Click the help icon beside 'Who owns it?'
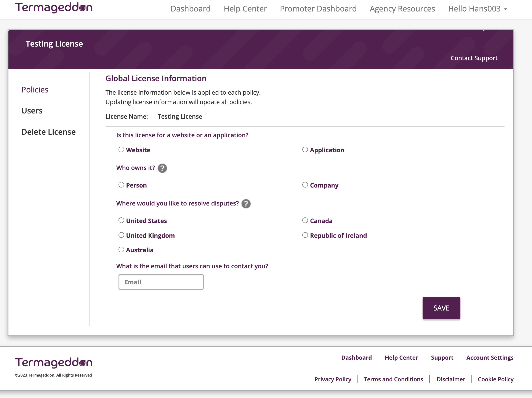 tap(162, 168)
